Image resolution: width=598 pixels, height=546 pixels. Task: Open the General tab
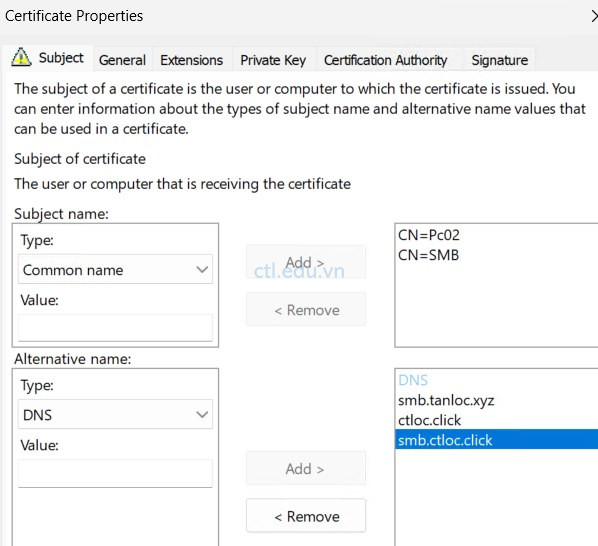coord(122,60)
